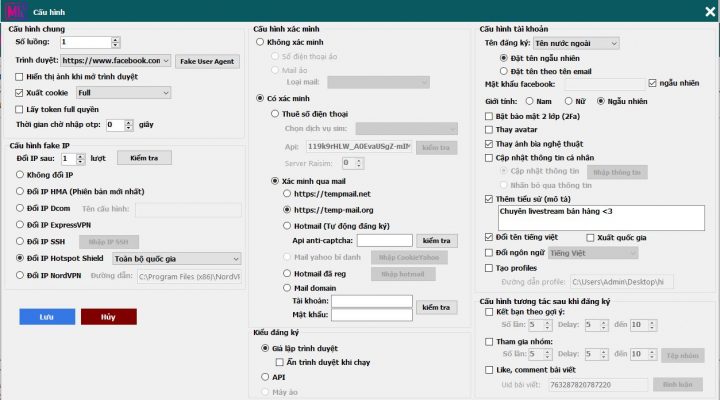720x400 pixels.
Task: Click the Api anti-captcha input field
Action: [370, 241]
